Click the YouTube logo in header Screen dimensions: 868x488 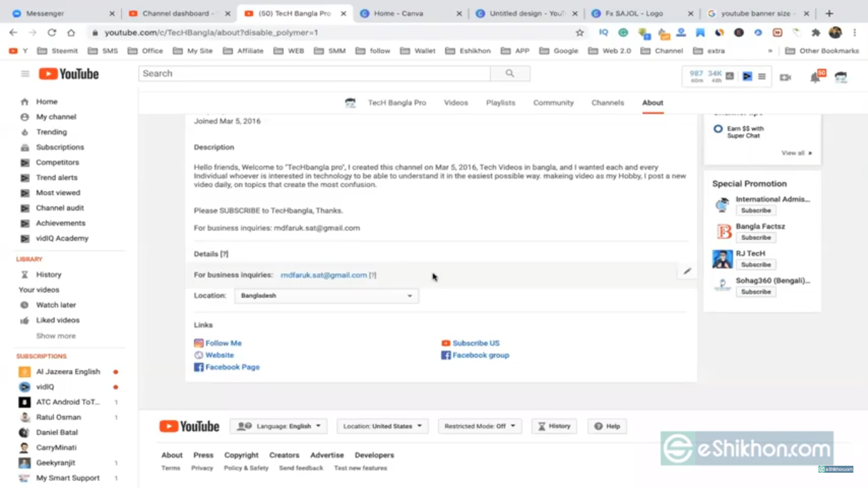[69, 74]
